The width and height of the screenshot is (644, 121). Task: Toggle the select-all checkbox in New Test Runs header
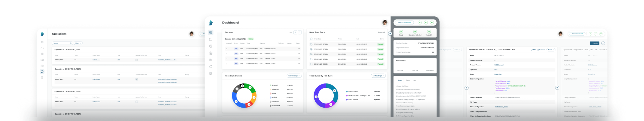[311, 39]
